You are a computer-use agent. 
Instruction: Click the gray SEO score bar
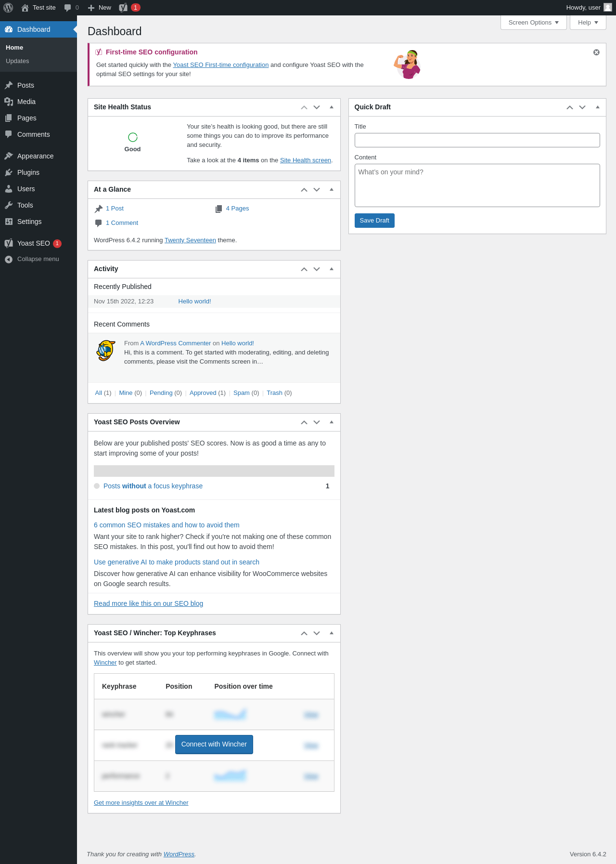click(x=214, y=471)
